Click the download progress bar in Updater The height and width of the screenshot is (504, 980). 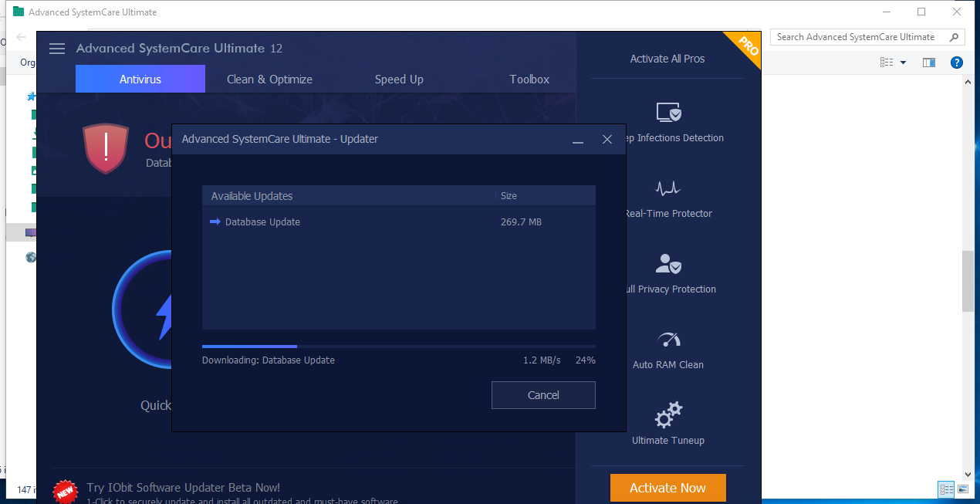[x=399, y=347]
